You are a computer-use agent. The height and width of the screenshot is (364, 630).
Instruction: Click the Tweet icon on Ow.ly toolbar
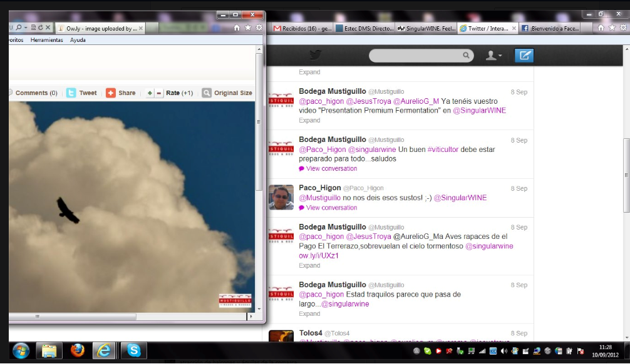[x=71, y=93]
